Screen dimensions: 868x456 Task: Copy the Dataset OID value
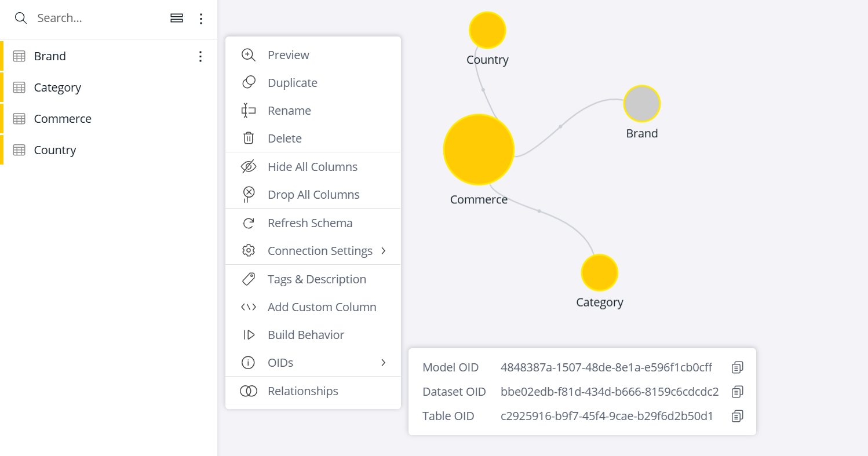pyautogui.click(x=737, y=392)
